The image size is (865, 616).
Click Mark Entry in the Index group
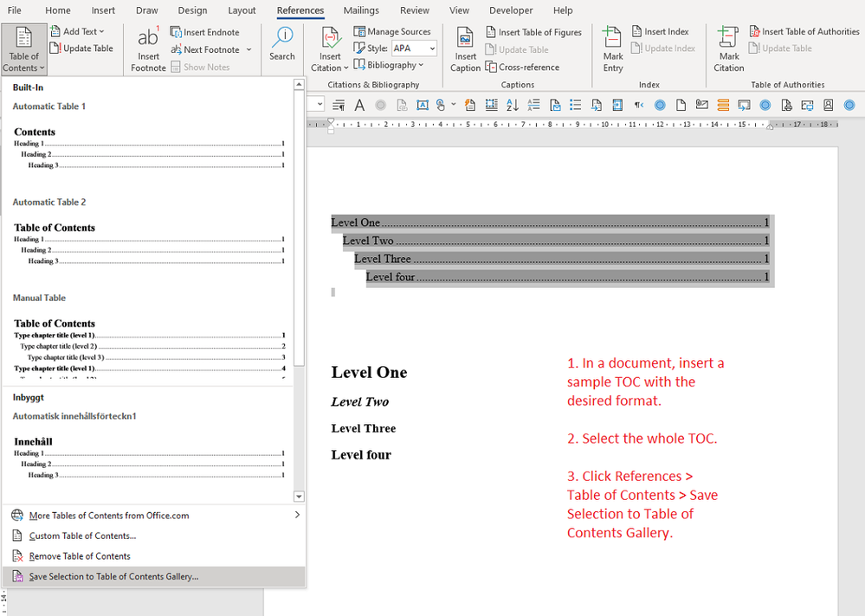click(x=613, y=49)
